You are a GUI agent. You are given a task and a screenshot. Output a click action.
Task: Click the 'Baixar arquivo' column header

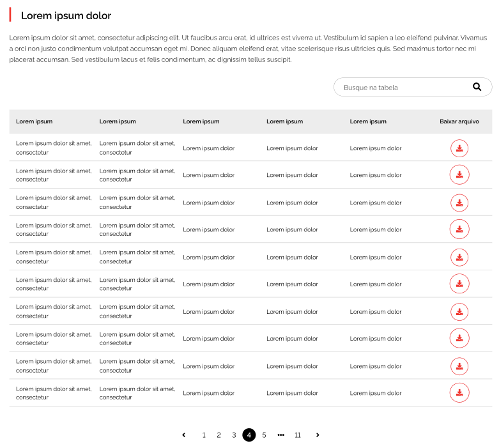pos(459,121)
